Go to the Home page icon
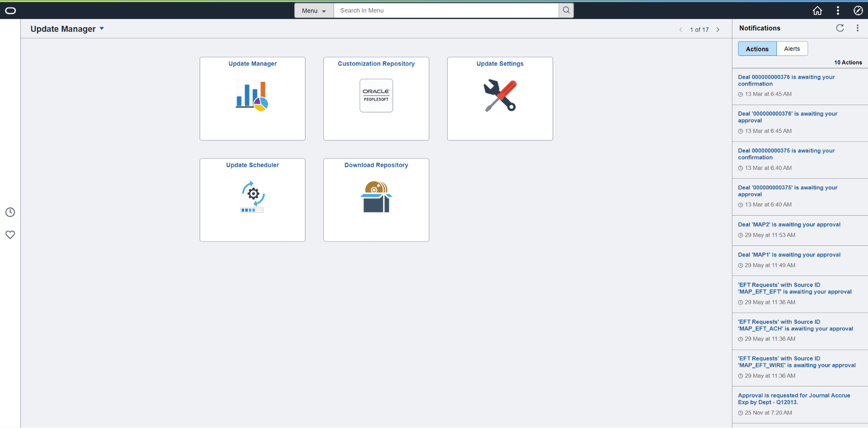 pyautogui.click(x=817, y=10)
